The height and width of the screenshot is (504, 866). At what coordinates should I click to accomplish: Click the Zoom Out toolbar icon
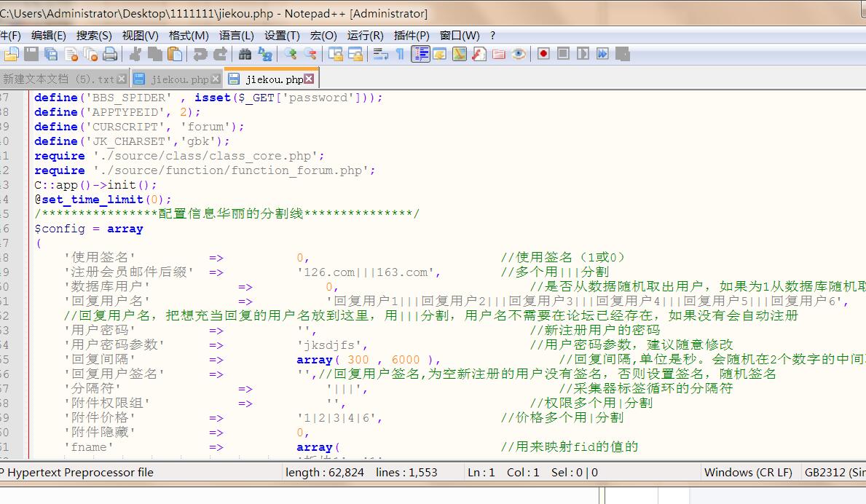click(310, 54)
